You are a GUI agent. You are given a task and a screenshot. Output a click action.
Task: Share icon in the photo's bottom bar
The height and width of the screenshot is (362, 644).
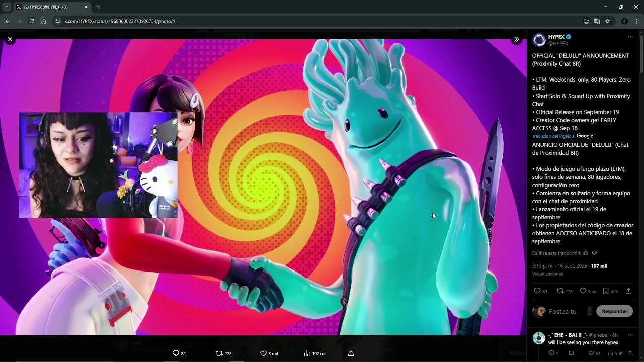[351, 353]
